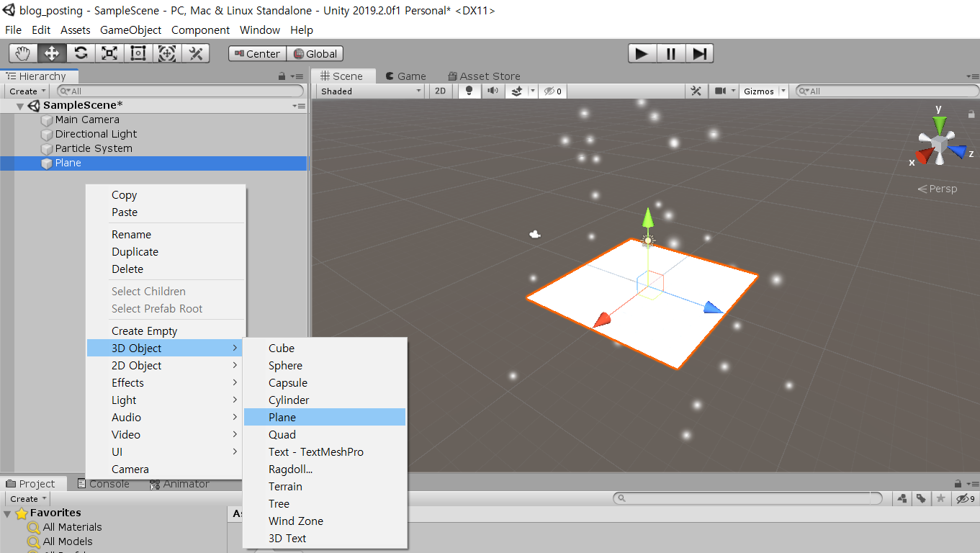The height and width of the screenshot is (553, 980).
Task: Collapse the Favorites folder
Action: [x=8, y=513]
